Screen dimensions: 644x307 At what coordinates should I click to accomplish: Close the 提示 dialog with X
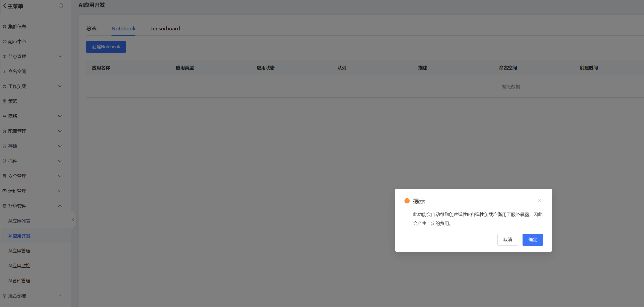pyautogui.click(x=539, y=201)
